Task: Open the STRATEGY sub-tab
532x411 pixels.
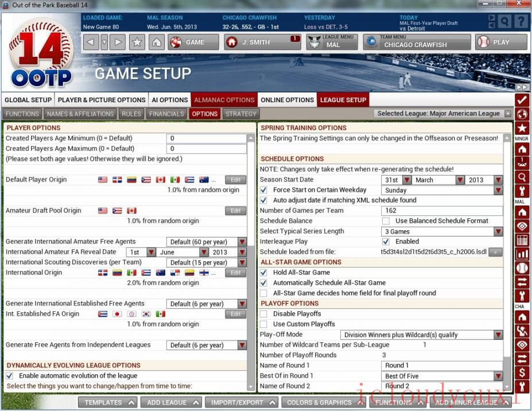Action: tap(241, 114)
